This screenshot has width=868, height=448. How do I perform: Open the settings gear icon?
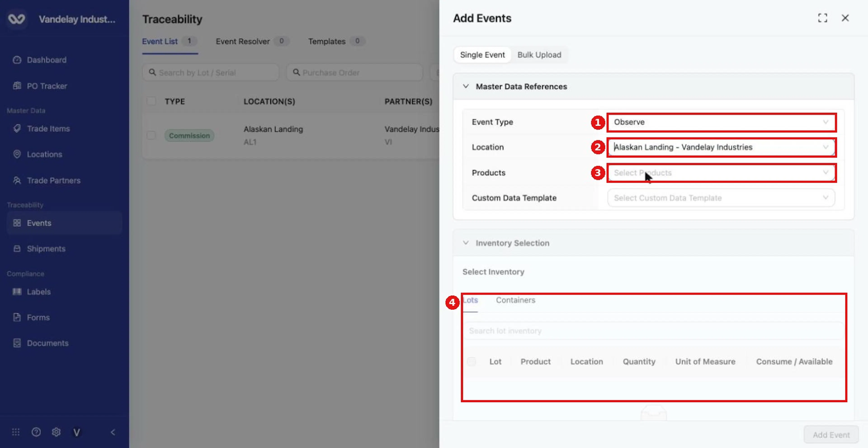56,432
